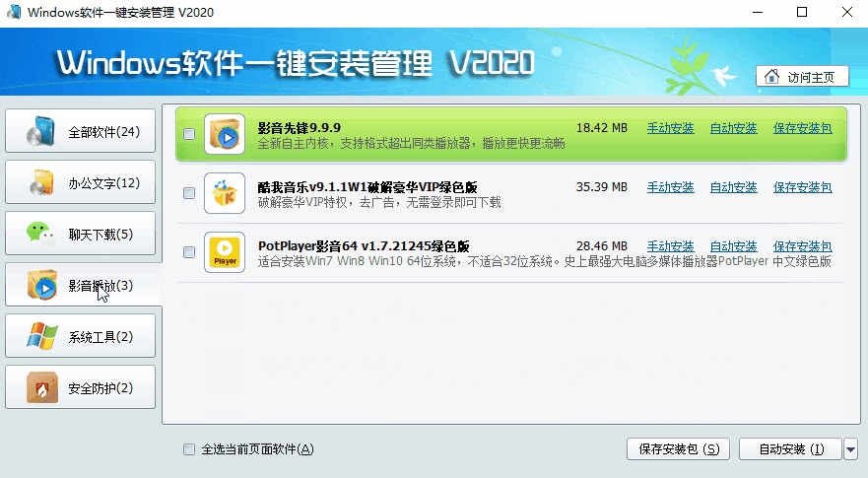Click the PotPlayer app icon
Image resolution: width=868 pixels, height=478 pixels.
click(225, 252)
